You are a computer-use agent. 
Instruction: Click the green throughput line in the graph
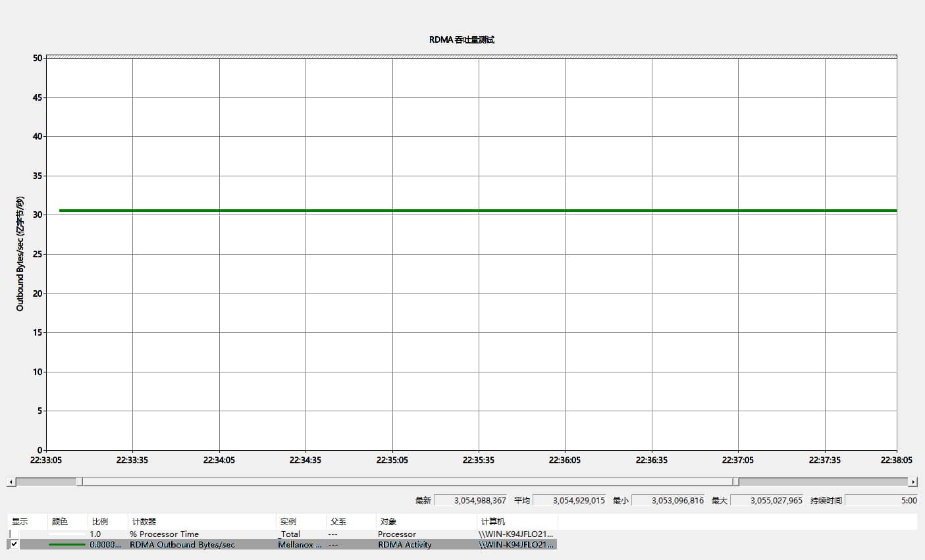point(461,211)
